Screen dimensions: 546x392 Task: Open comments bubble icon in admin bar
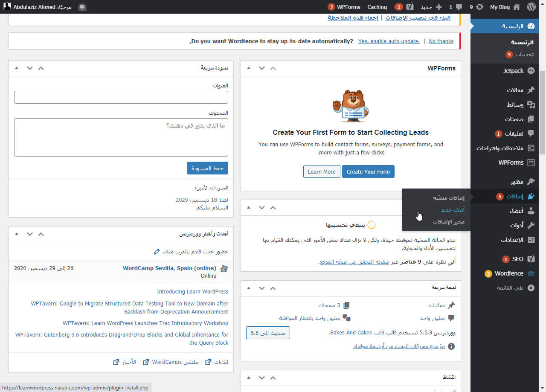(459, 7)
